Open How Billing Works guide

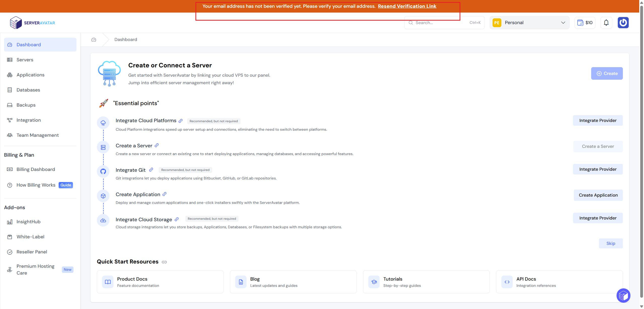40,185
